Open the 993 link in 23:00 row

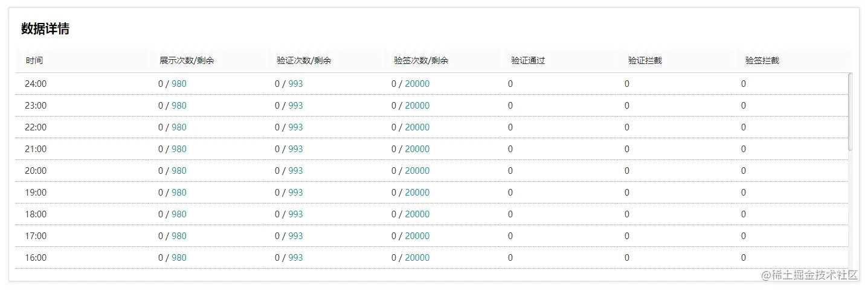click(295, 106)
